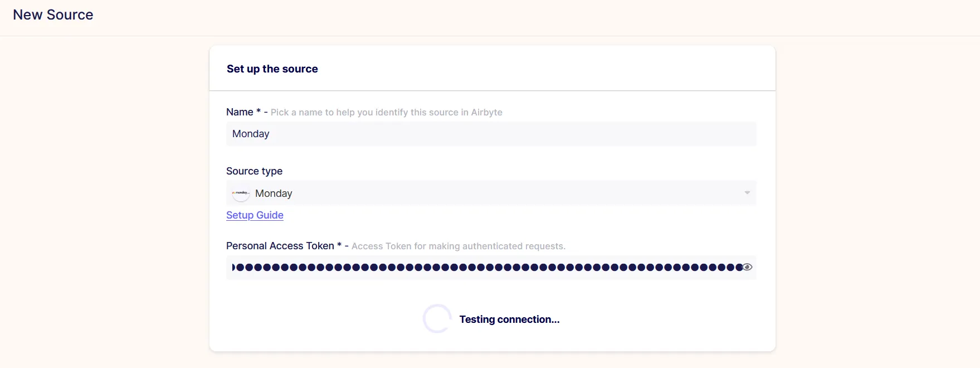Click inside the Personal Access Token field

coord(491,267)
